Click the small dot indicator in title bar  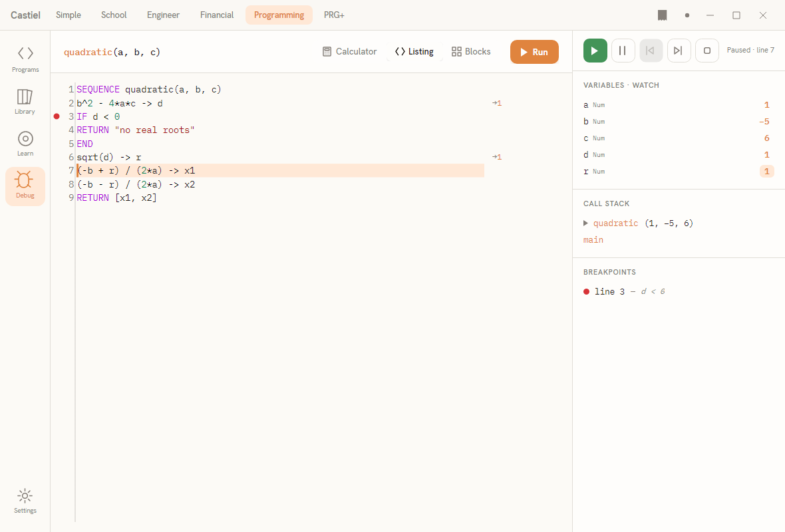[x=687, y=15]
